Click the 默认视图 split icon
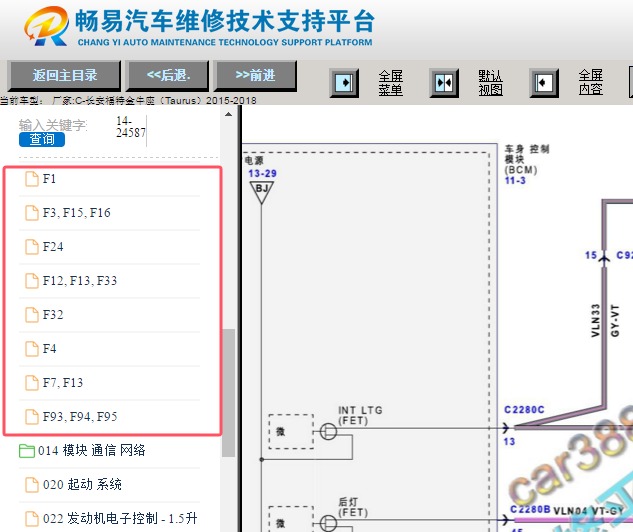 pyautogui.click(x=444, y=83)
